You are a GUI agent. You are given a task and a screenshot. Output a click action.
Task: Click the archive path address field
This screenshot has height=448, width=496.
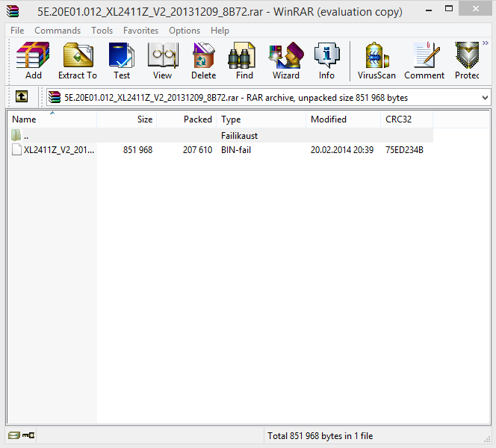coord(268,97)
